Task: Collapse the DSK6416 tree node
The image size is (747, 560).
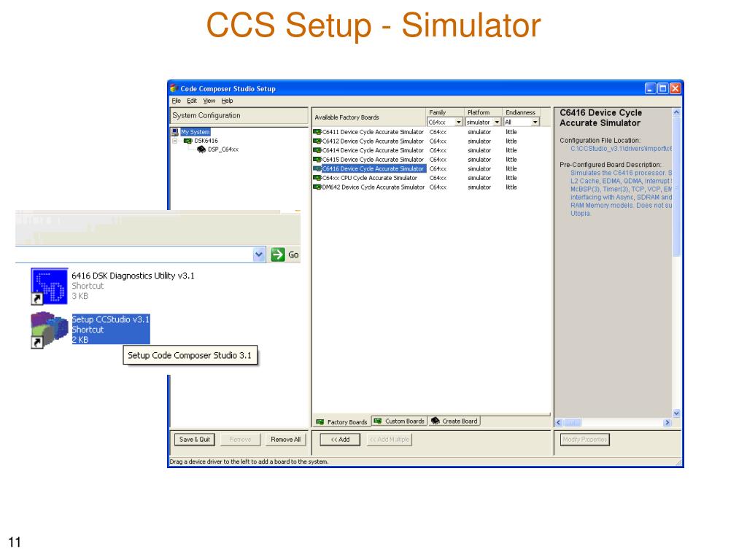Action: coord(175,141)
